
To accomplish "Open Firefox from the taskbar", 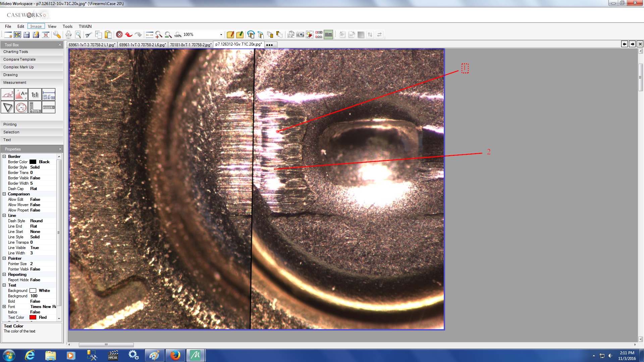I will tap(175, 355).
